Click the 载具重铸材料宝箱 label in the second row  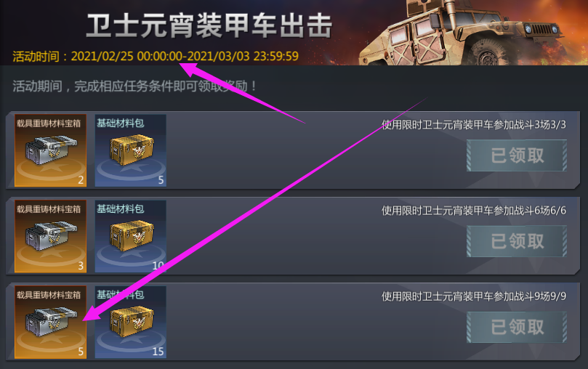coord(49,209)
